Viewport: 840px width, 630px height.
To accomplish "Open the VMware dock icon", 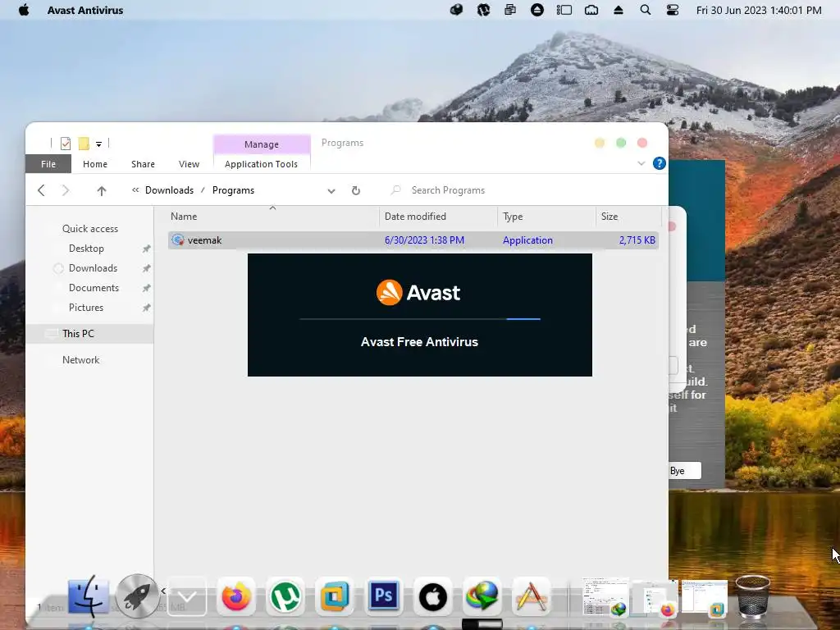I will tap(335, 596).
